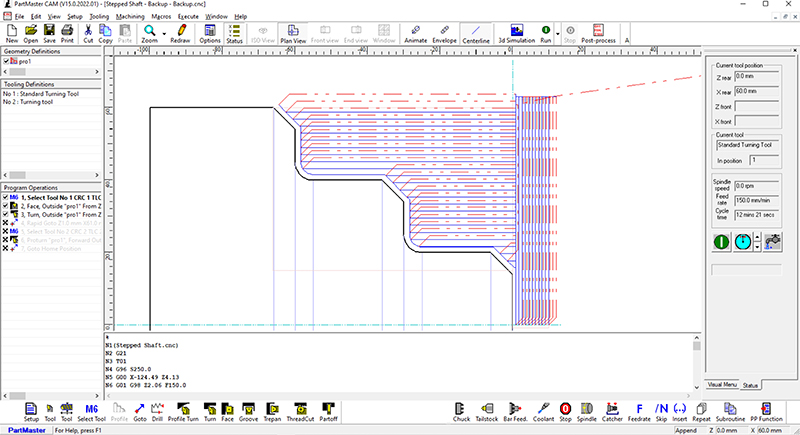Click the Spindle speed field
Image resolution: width=800 pixels, height=435 pixels.
pos(758,186)
